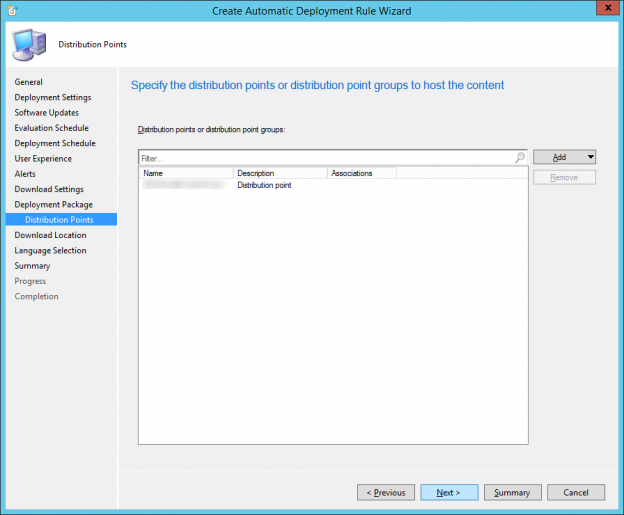Viewport: 624px width, 515px height.
Task: Open the Deployment Schedule step
Action: pos(55,143)
